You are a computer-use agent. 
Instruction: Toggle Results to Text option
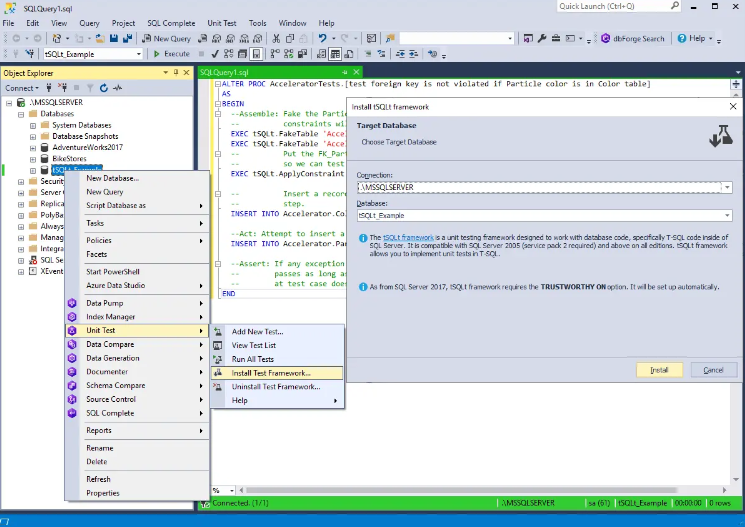point(322,54)
